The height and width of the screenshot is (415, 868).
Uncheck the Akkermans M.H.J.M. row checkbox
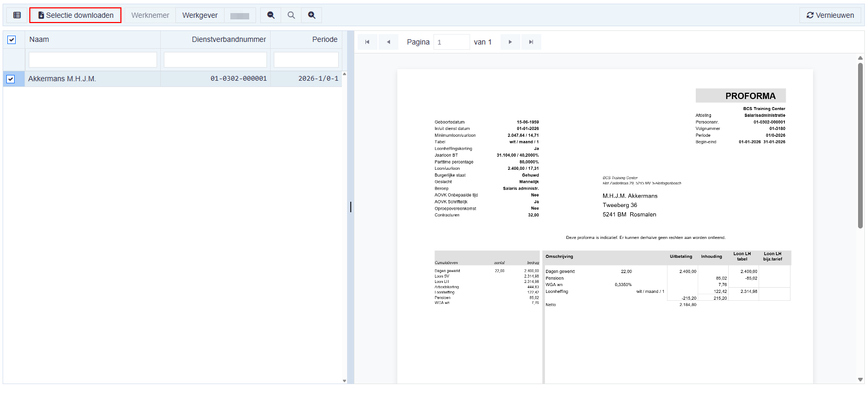tap(10, 79)
